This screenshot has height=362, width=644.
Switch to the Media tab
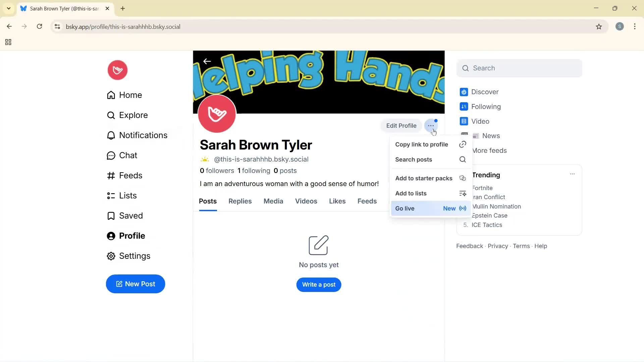[273, 201]
